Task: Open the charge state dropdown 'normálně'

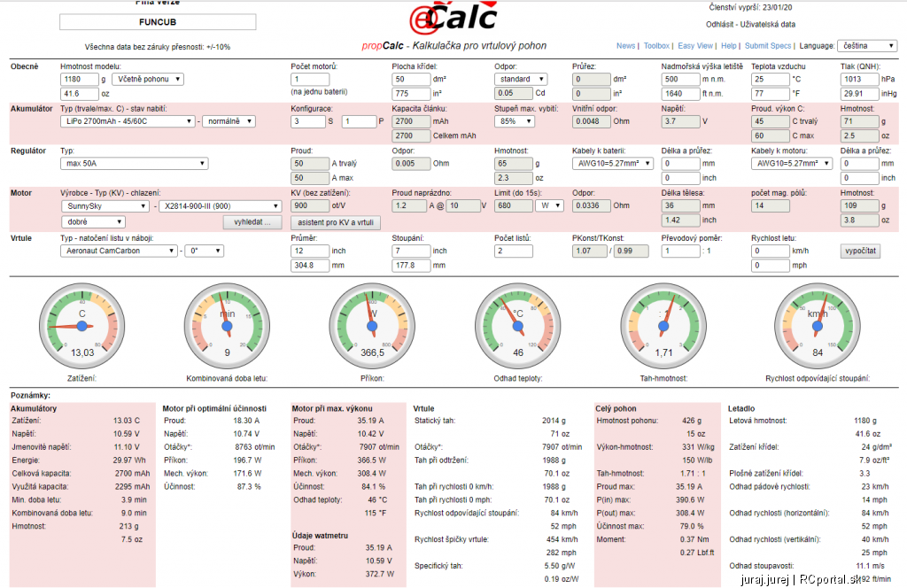Action: click(229, 121)
